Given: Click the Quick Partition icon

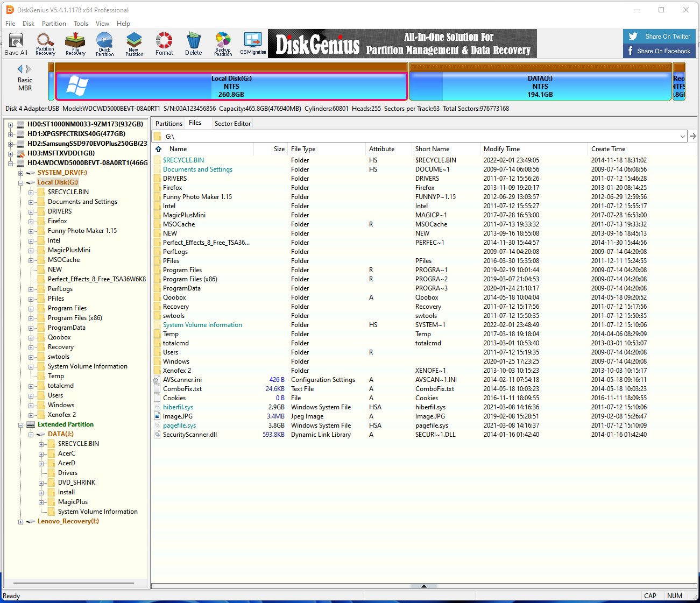Looking at the screenshot, I should click(104, 44).
